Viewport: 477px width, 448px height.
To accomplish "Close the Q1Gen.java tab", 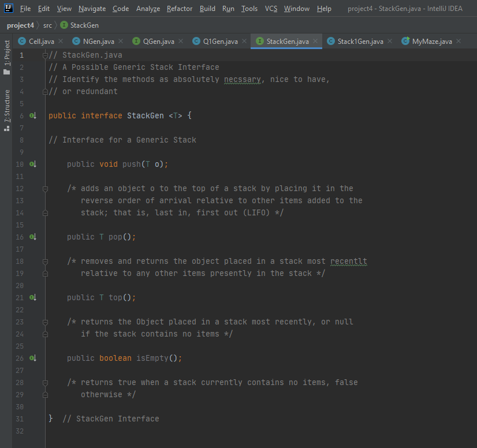I will [x=244, y=41].
